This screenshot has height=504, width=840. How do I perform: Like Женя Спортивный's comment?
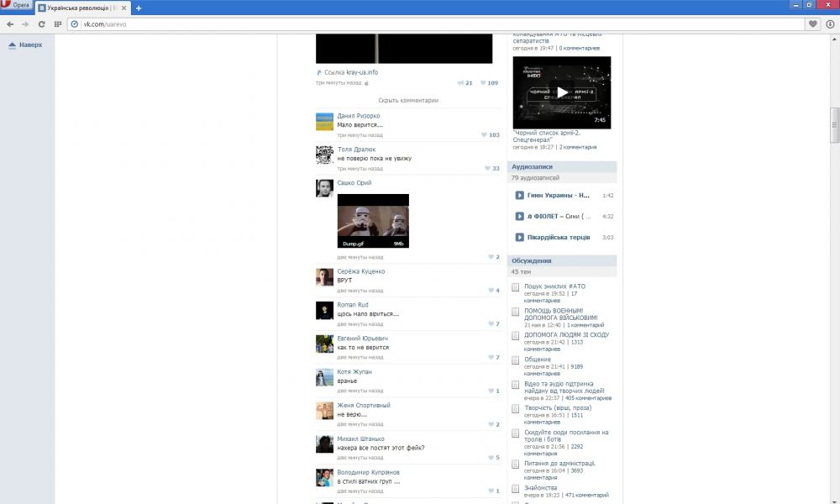494,424
